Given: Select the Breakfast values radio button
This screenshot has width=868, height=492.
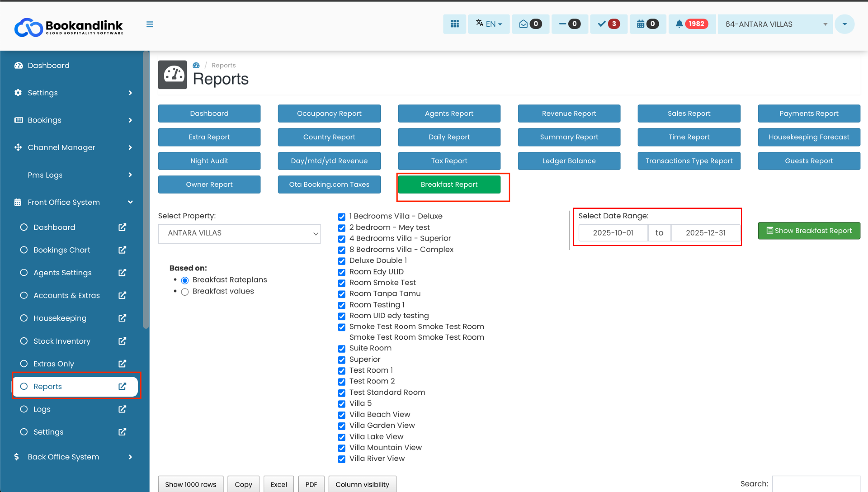Looking at the screenshot, I should click(185, 292).
